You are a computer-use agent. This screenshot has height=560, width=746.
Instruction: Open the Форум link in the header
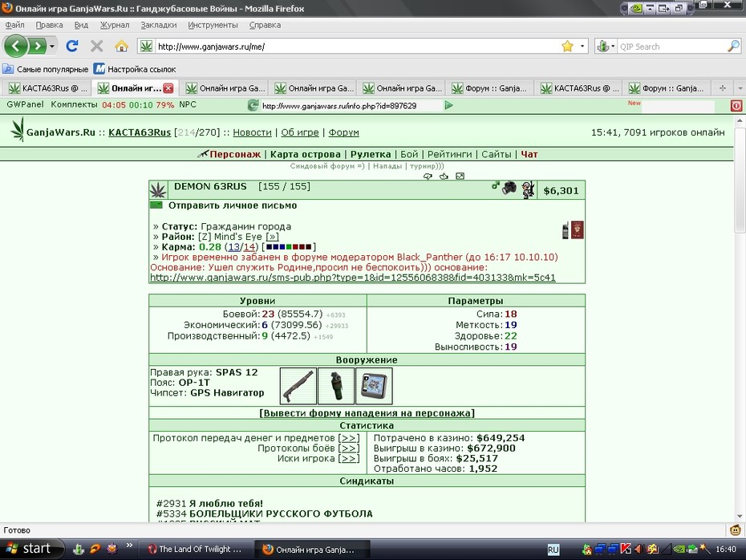[343, 132]
